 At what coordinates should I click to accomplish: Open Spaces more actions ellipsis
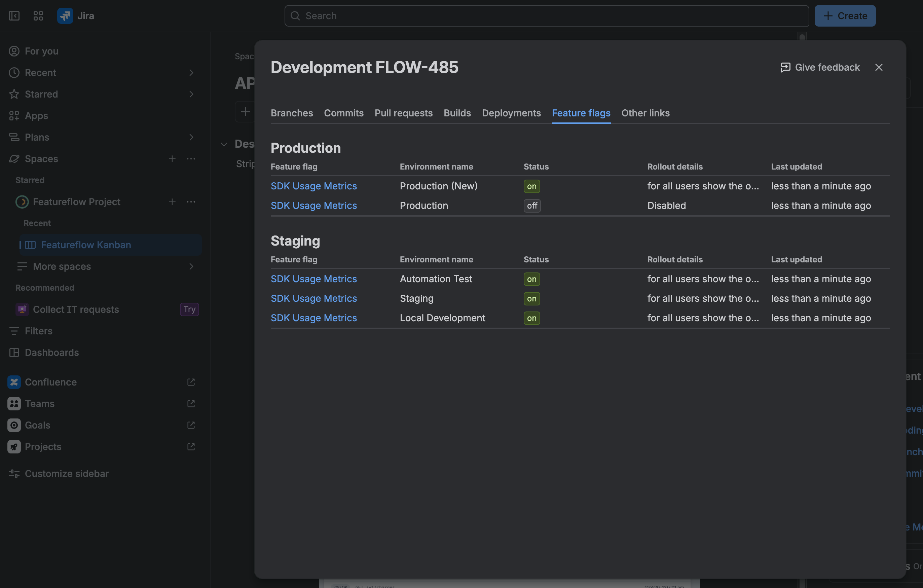click(x=191, y=158)
